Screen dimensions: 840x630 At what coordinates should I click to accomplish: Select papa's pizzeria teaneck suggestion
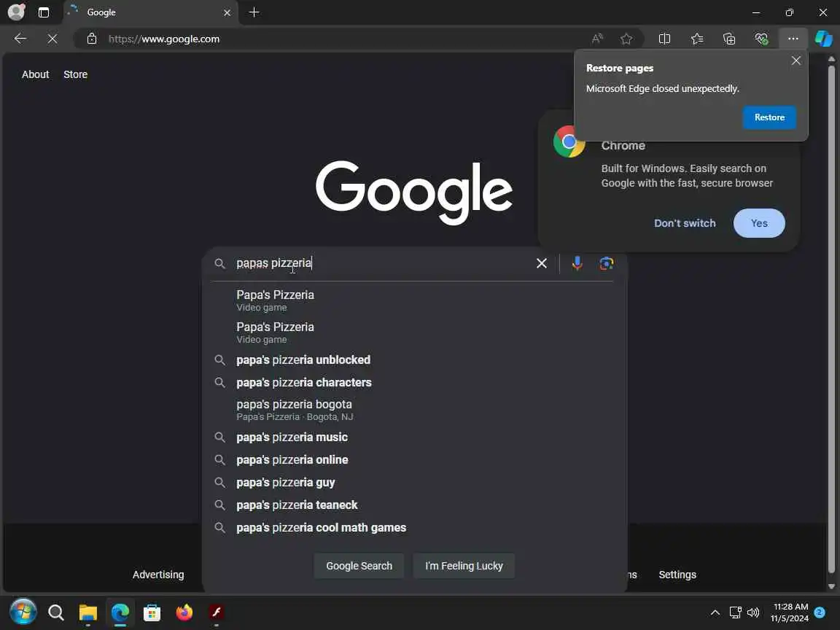point(415,505)
